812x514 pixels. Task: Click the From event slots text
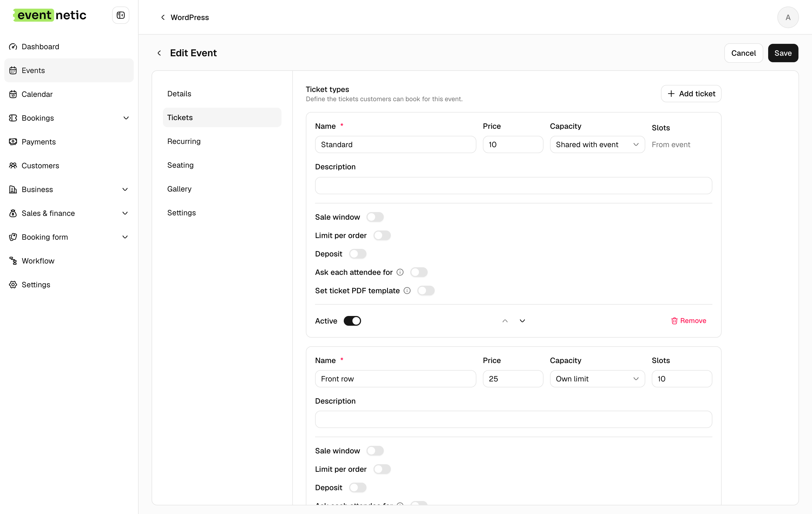671,144
